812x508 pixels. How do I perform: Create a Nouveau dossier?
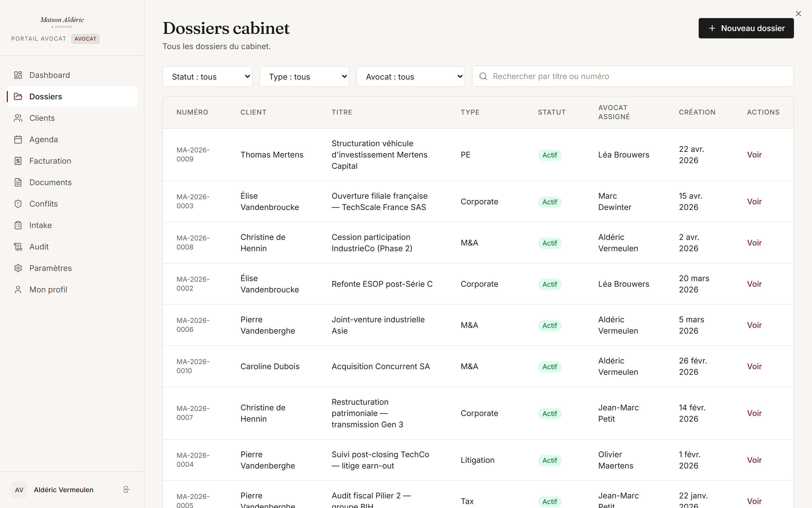point(746,28)
